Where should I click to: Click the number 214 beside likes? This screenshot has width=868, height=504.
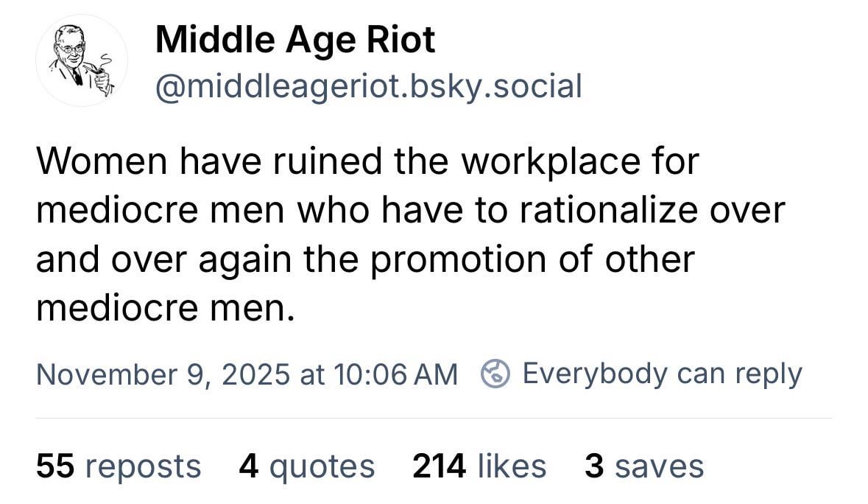440,466
